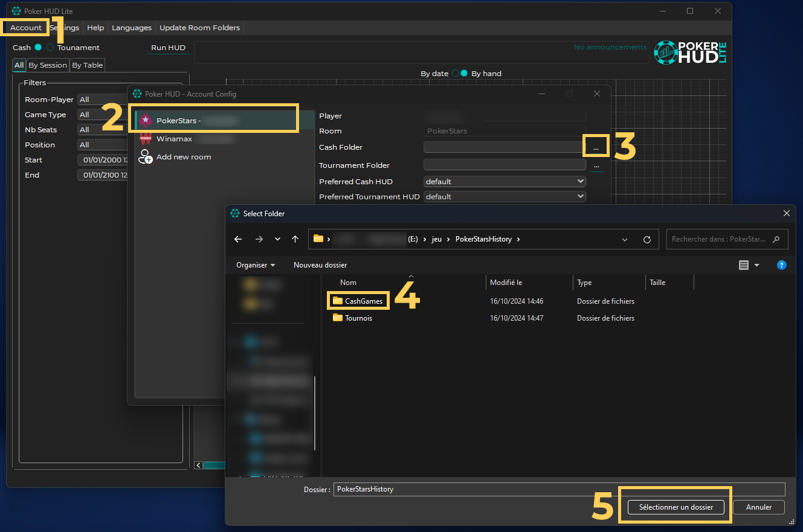The height and width of the screenshot is (532, 803).
Task: Click Sélectionner un dossier button
Action: point(676,507)
